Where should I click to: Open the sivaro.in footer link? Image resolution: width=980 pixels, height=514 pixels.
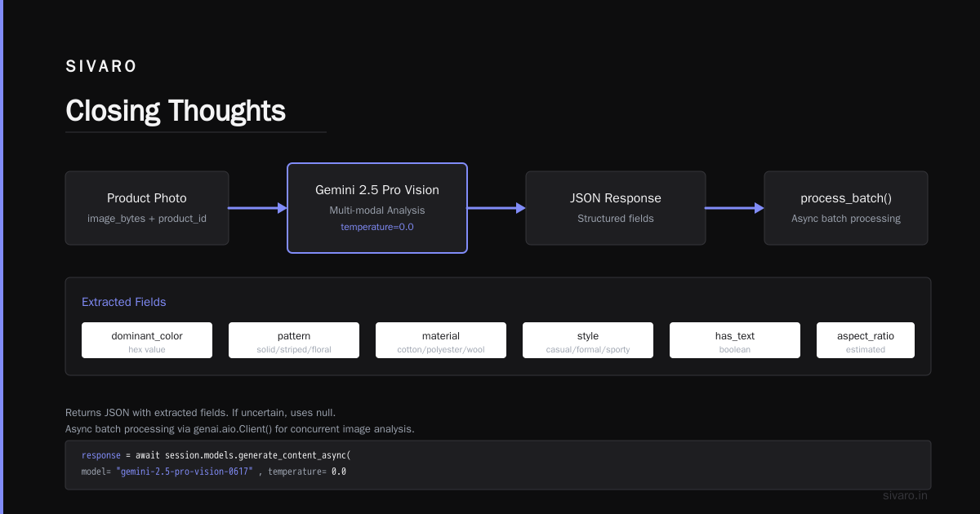tap(905, 495)
